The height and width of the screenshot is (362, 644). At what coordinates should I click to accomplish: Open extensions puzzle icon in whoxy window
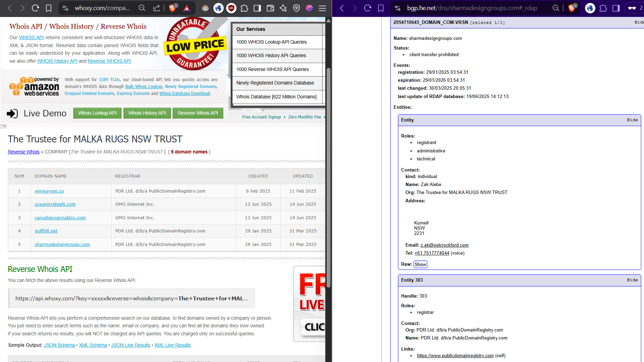click(244, 8)
